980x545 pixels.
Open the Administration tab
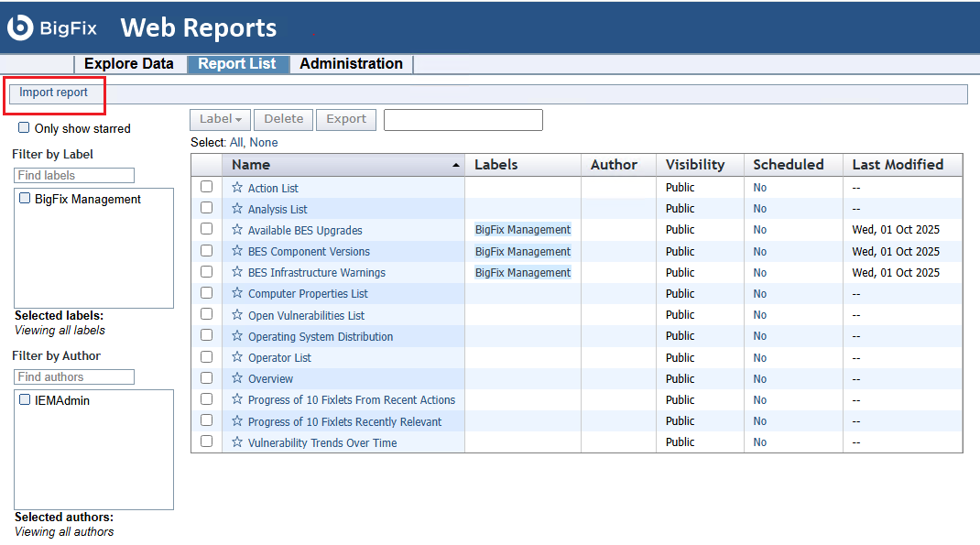(x=351, y=64)
